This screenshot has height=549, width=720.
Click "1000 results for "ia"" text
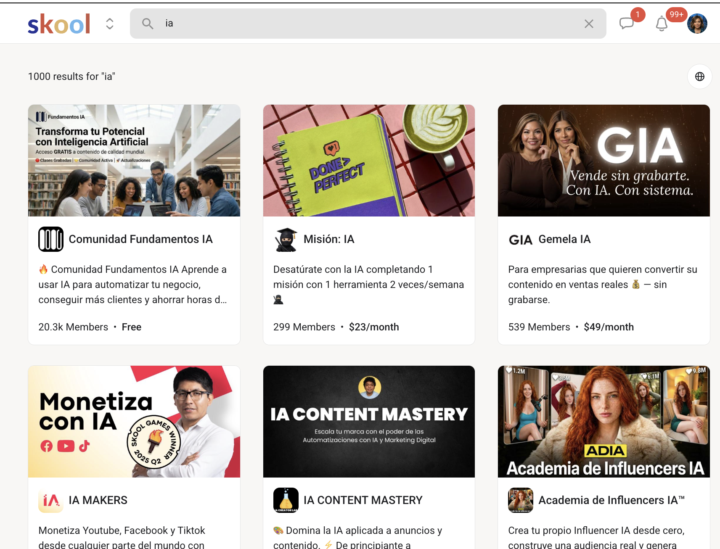[71, 76]
